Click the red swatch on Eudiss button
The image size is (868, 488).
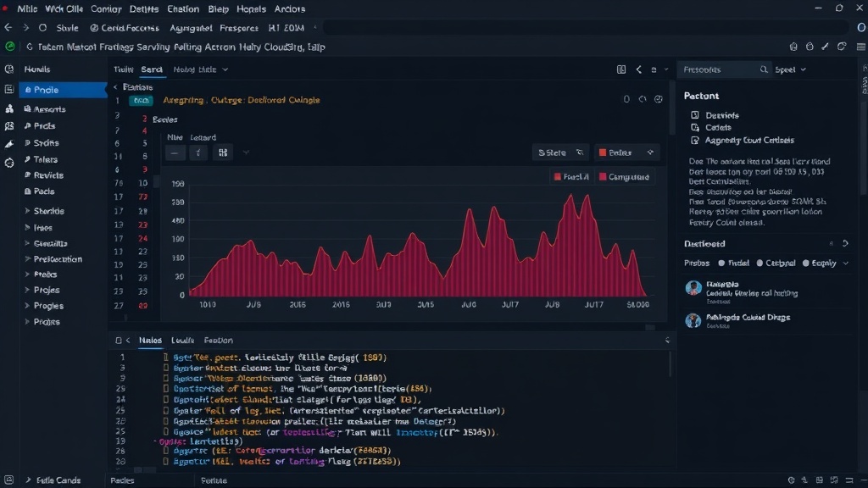[603, 152]
